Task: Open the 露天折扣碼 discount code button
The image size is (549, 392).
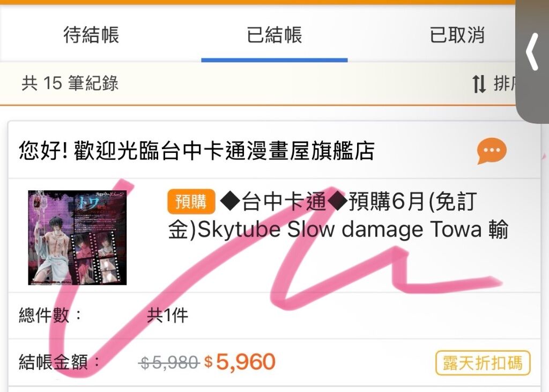Action: click(483, 363)
